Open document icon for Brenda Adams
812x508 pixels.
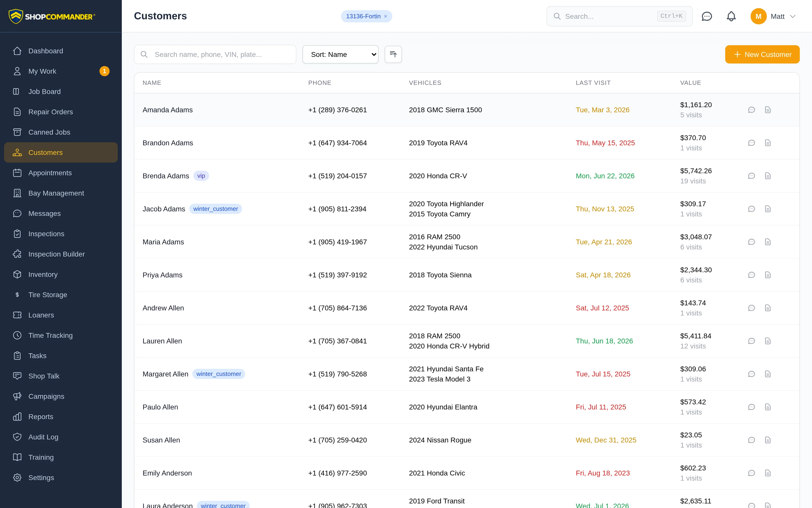point(768,176)
